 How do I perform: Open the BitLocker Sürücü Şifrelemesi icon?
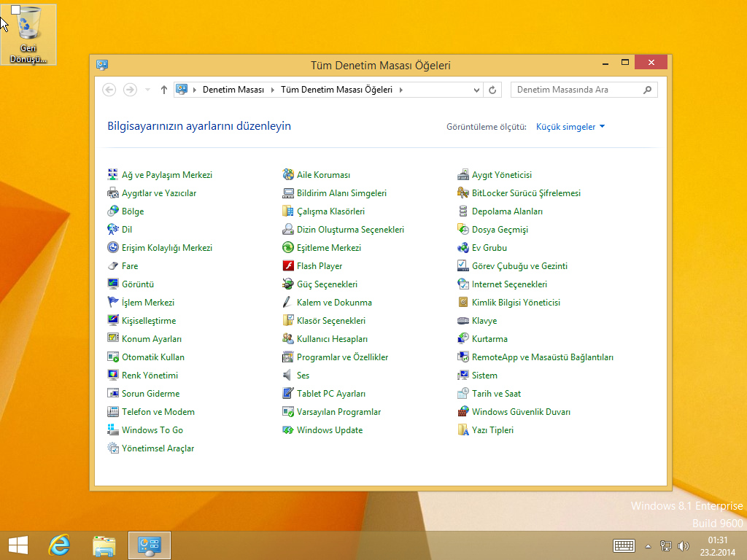[463, 193]
